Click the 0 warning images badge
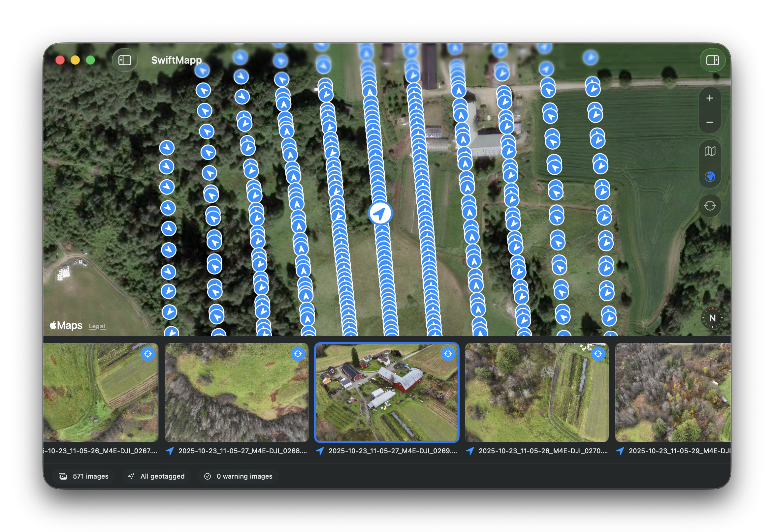The image size is (774, 532). 238,476
